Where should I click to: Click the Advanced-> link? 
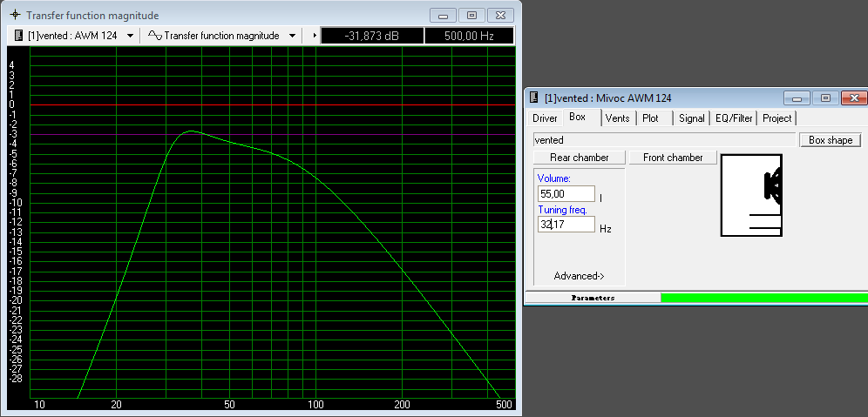pos(579,276)
